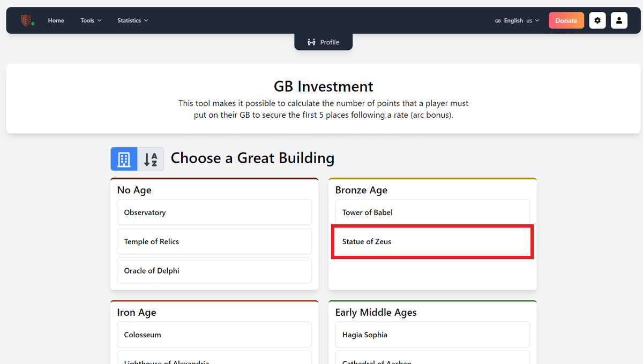Toggle alphabetical A-Z sort view
643x364 pixels.
click(x=151, y=159)
